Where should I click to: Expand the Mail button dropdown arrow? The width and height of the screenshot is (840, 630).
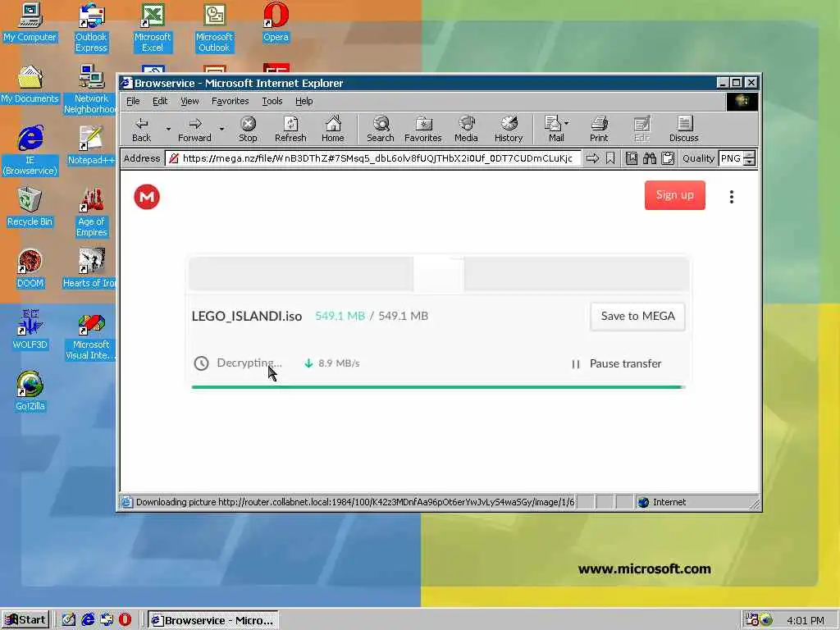(x=567, y=123)
